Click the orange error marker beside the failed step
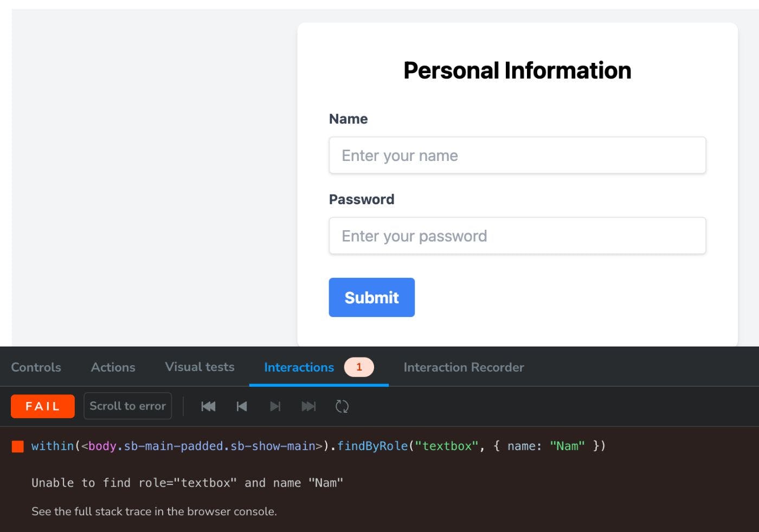Image resolution: width=759 pixels, height=532 pixels. tap(18, 446)
